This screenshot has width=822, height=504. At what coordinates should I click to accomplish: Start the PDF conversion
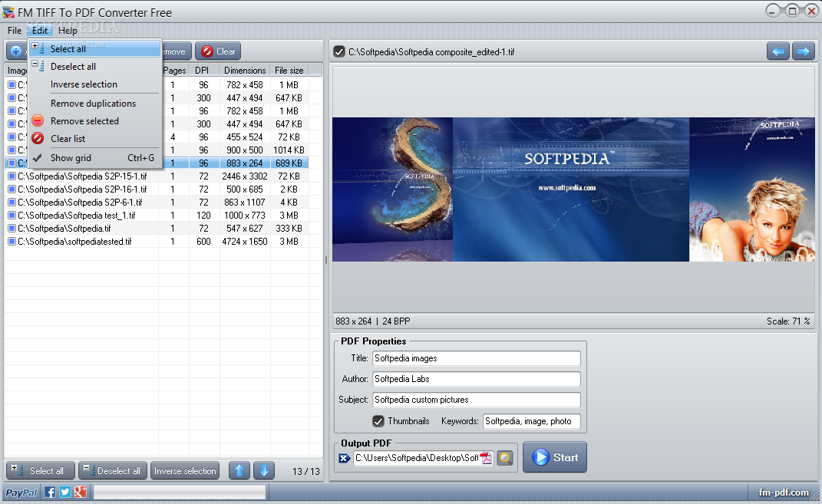point(555,457)
